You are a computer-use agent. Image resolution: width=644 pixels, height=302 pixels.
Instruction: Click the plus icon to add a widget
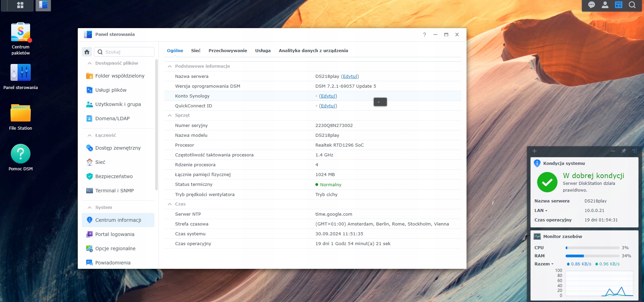pos(534,151)
